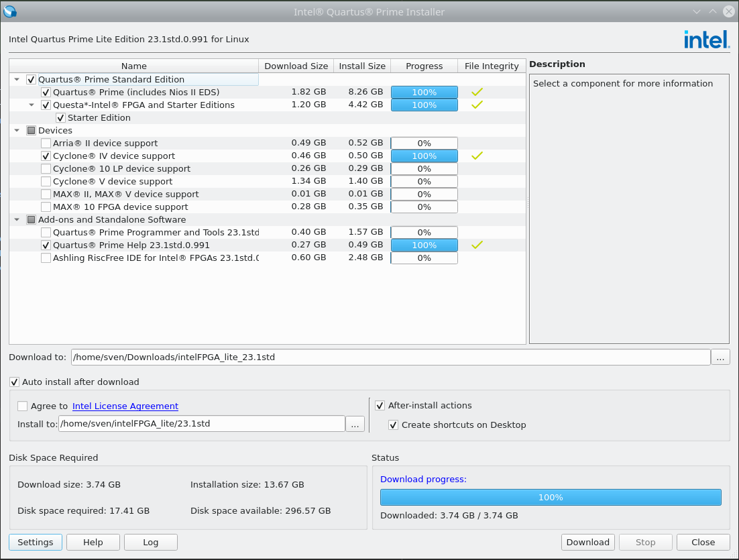
Task: Sort by the Name column header
Action: click(x=134, y=66)
